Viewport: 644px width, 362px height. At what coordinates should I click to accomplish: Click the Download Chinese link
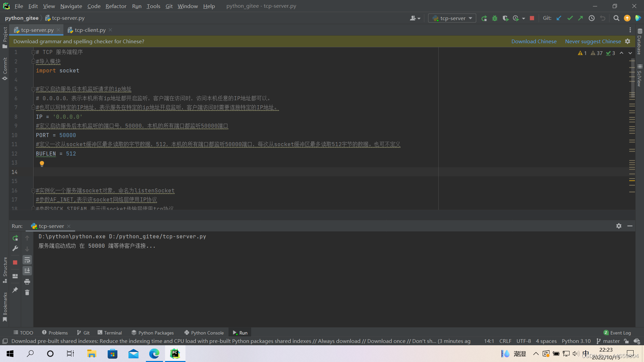[534, 41]
